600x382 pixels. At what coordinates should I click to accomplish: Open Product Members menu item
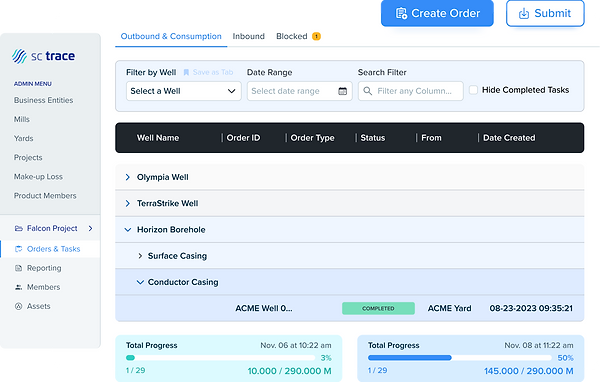(x=45, y=196)
